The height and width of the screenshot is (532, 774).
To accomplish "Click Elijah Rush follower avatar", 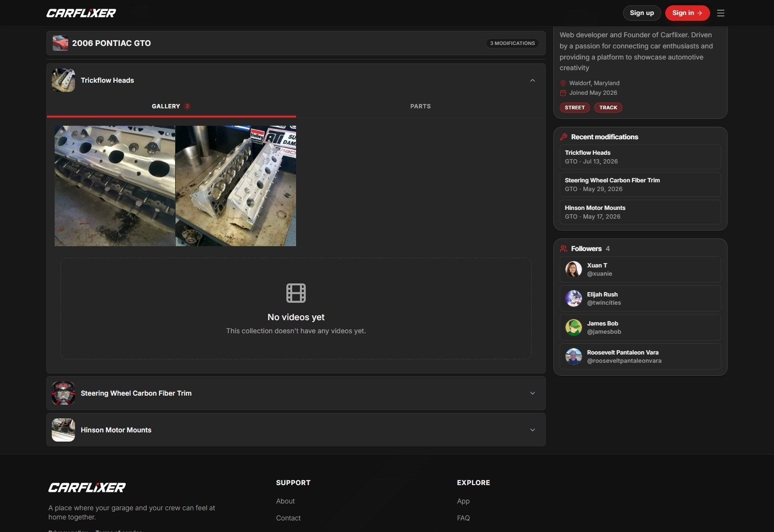I will [x=574, y=298].
